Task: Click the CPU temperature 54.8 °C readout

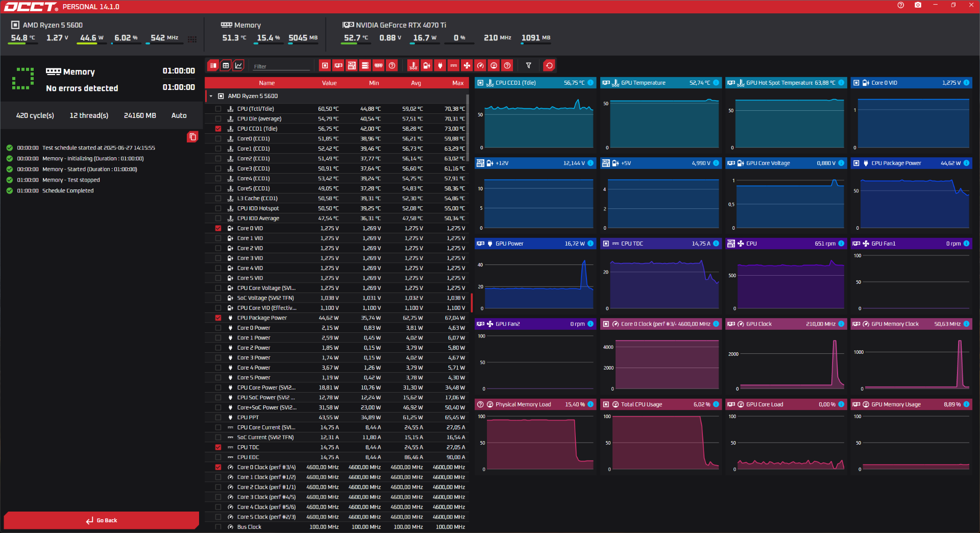Action: pyautogui.click(x=23, y=38)
